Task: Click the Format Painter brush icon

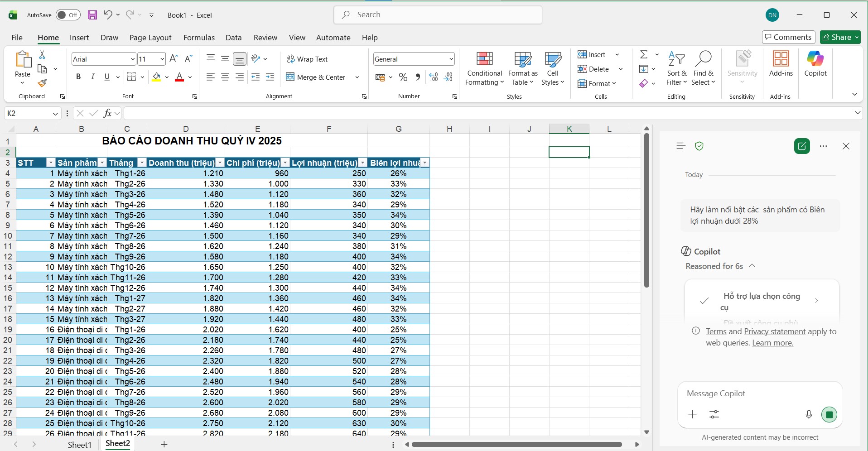Action: (42, 83)
